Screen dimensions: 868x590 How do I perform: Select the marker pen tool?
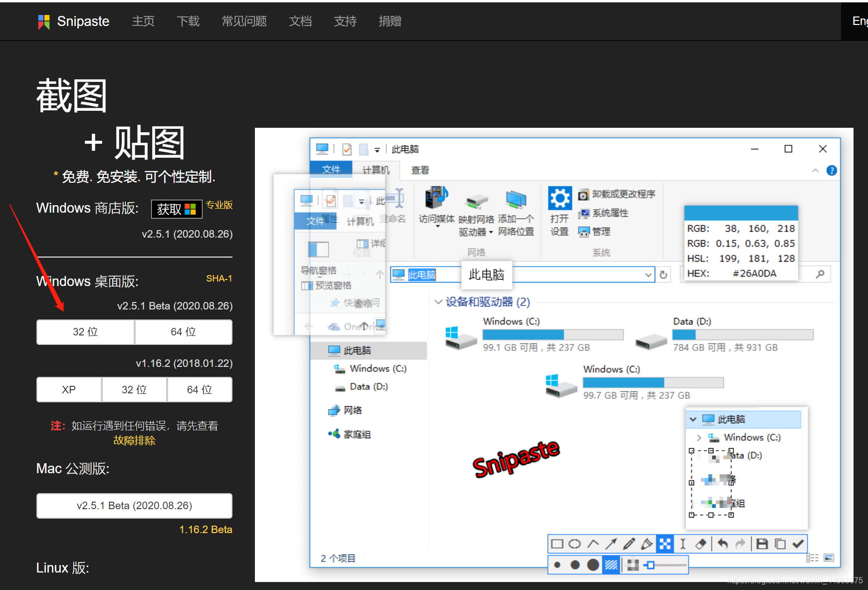click(x=647, y=544)
